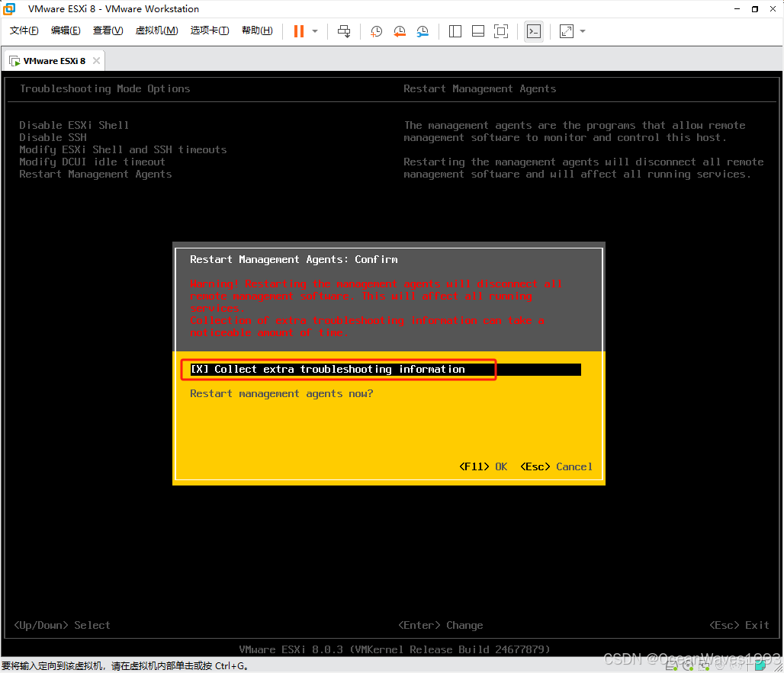Maximize the VMware Workstation window

pyautogui.click(x=755, y=8)
